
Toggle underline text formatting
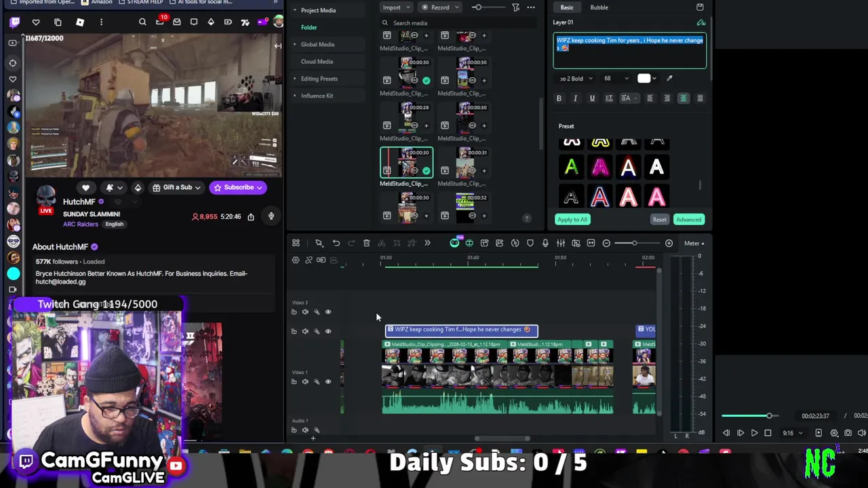point(592,98)
